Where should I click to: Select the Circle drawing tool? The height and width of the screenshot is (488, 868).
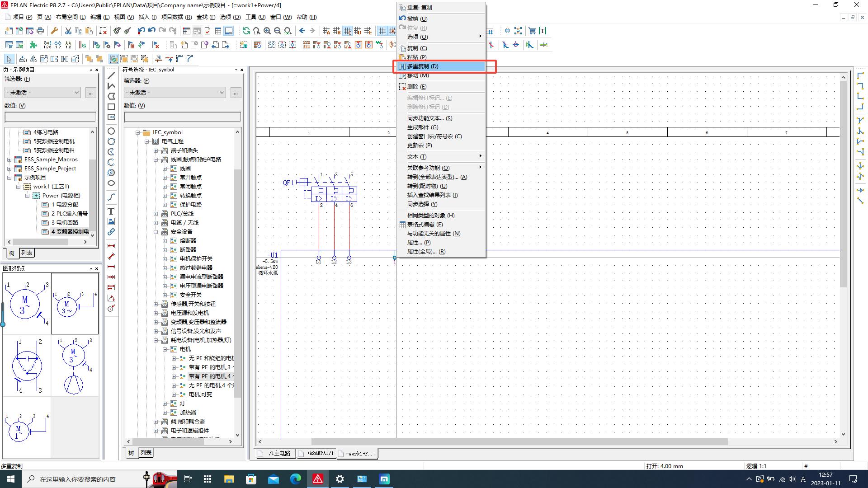(x=111, y=131)
